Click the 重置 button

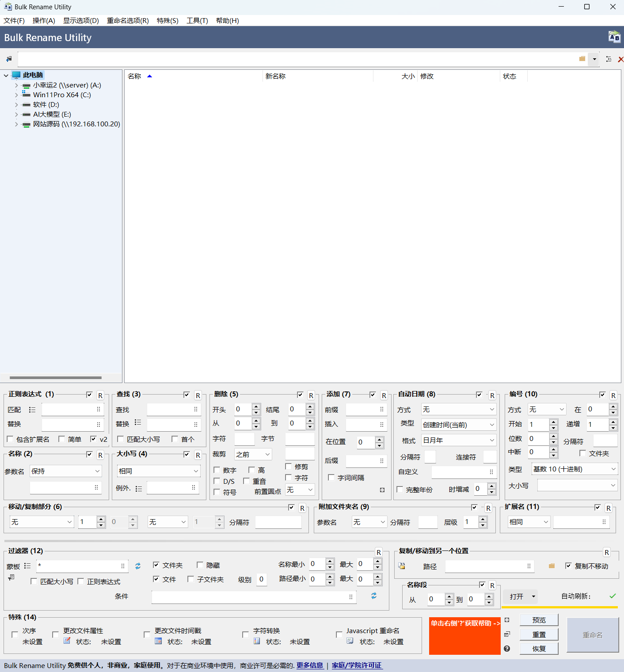pyautogui.click(x=539, y=634)
